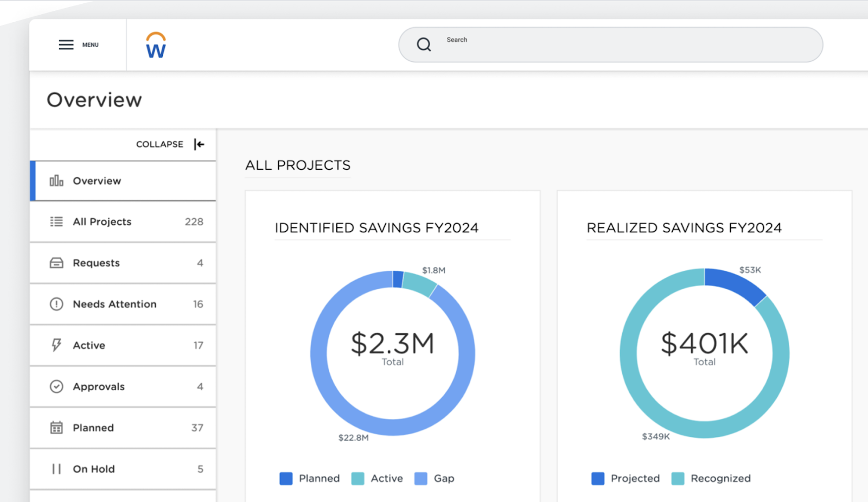The image size is (868, 502).
Task: Click the Workday logo
Action: 155,45
